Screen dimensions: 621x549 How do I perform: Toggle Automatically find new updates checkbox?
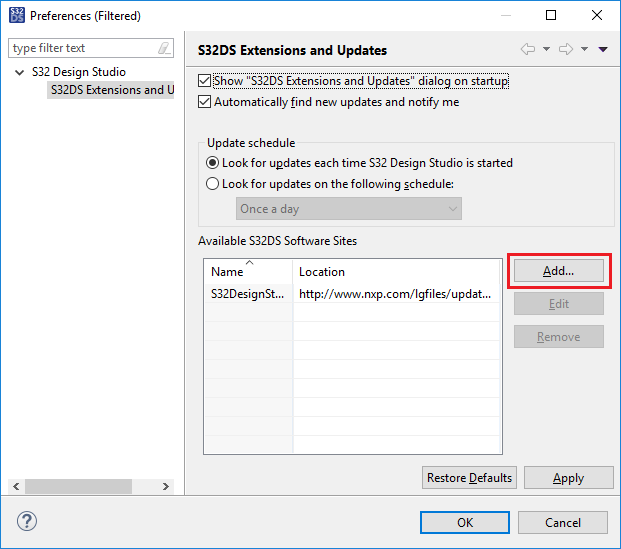tap(204, 102)
